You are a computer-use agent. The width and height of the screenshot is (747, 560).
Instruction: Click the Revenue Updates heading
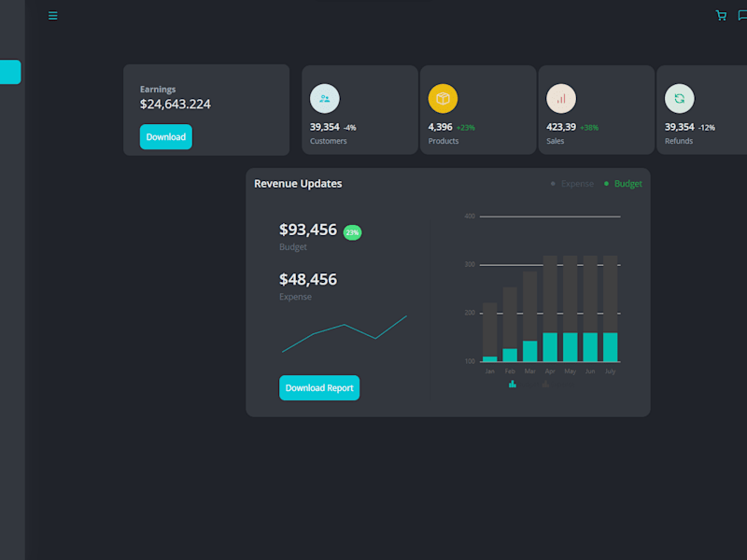(x=298, y=184)
